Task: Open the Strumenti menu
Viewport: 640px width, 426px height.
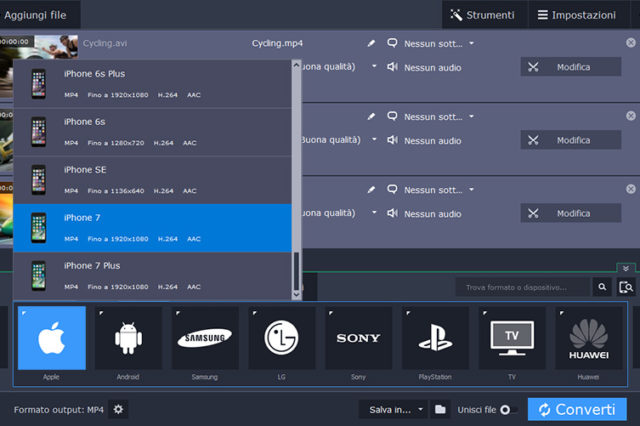Action: coord(482,15)
